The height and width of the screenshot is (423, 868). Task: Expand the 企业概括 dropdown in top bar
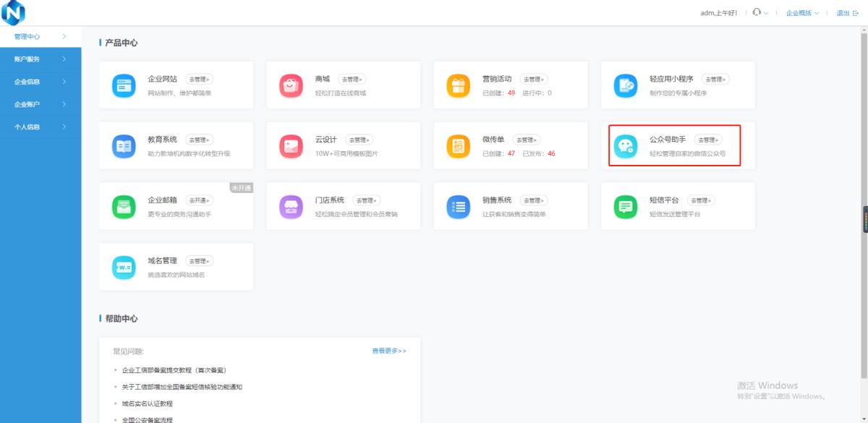[x=798, y=12]
